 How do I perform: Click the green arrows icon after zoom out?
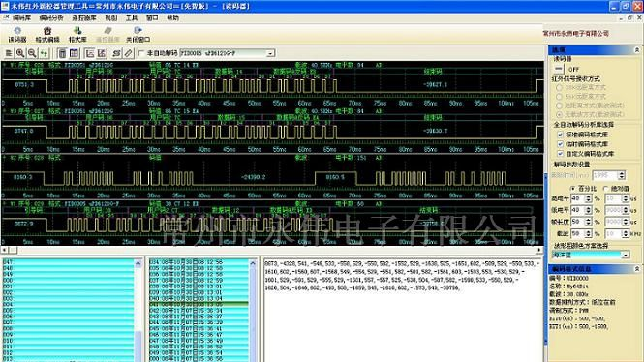point(44,53)
